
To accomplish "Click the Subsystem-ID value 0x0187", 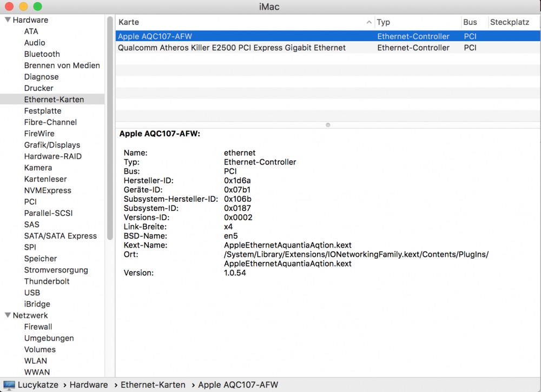I will 237,208.
